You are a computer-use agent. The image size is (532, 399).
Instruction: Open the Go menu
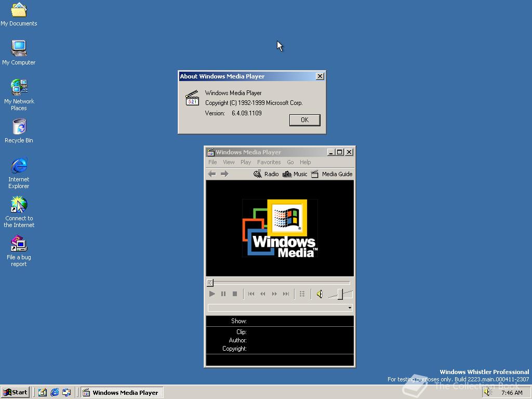click(x=290, y=162)
